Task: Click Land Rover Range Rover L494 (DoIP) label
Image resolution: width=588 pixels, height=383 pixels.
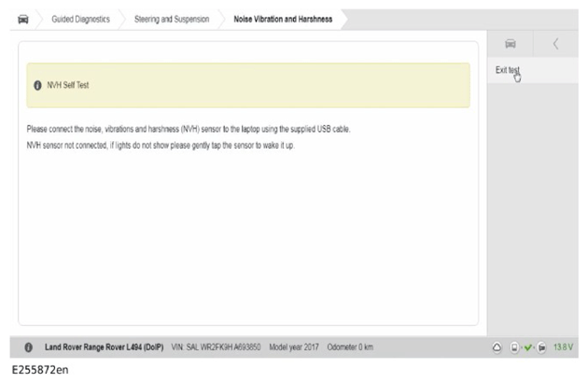Action: 104,348
